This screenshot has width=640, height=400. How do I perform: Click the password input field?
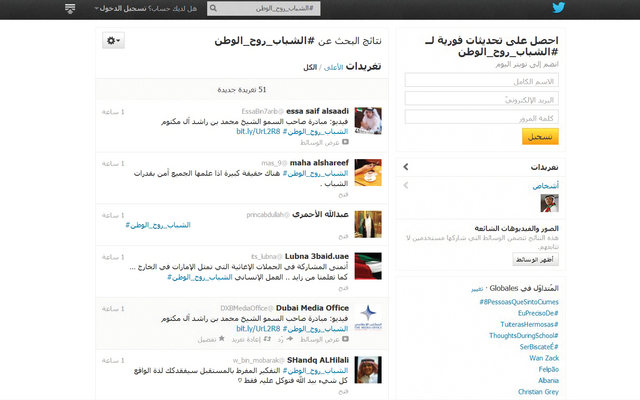(x=482, y=117)
